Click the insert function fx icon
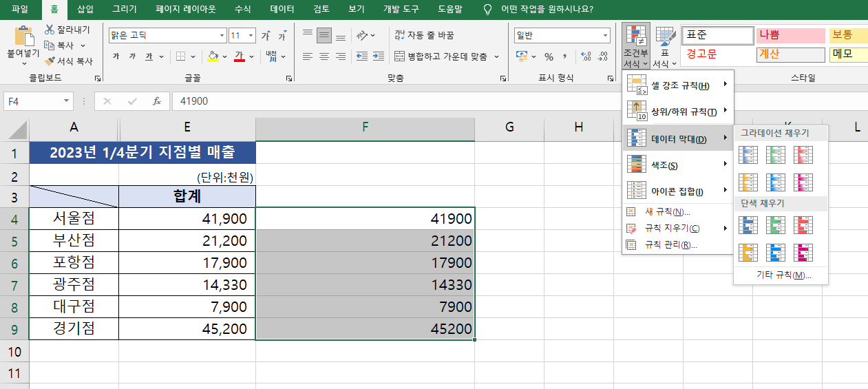The width and height of the screenshot is (868, 389). click(157, 101)
